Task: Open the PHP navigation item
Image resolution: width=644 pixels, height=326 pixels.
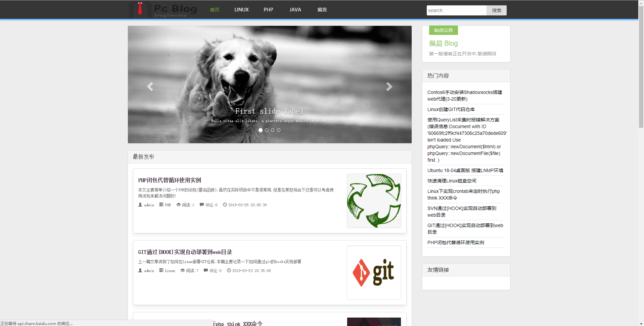Action: coord(268,10)
